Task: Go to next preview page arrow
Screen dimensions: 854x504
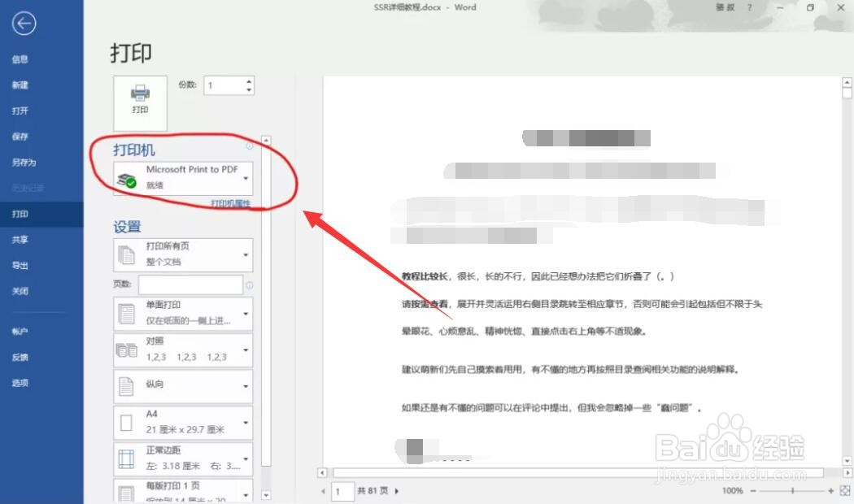Action: coord(397,491)
